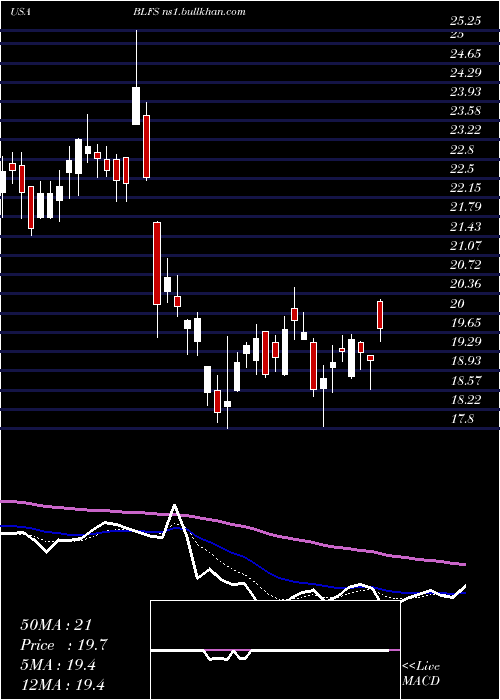Click the 20 price axis label
This screenshot has width=500, height=700.
pos(458,304)
